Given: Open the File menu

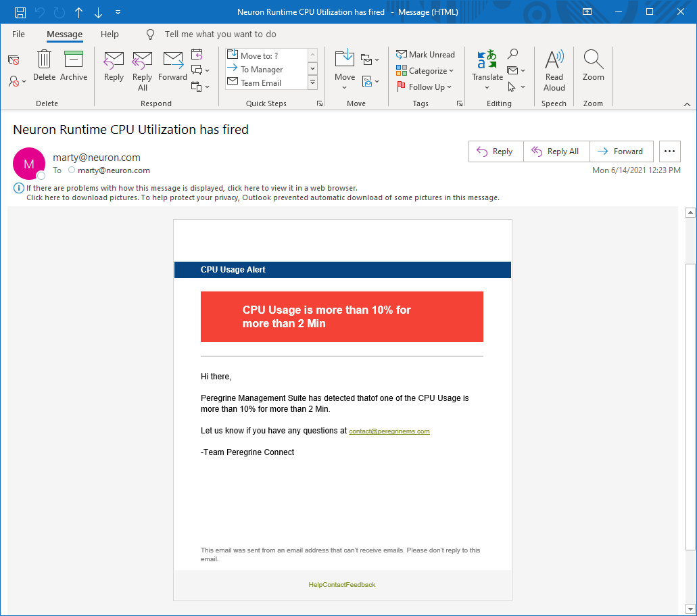Looking at the screenshot, I should (x=19, y=34).
